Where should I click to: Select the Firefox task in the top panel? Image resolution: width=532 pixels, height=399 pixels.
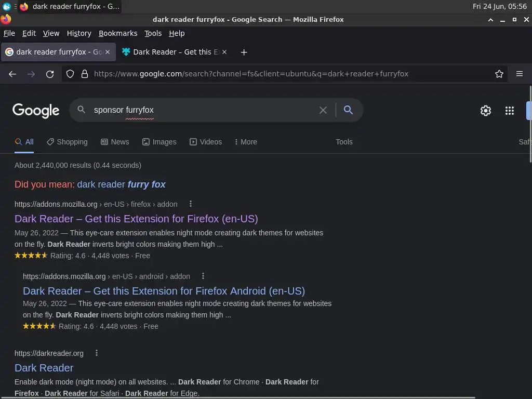pyautogui.click(x=70, y=6)
